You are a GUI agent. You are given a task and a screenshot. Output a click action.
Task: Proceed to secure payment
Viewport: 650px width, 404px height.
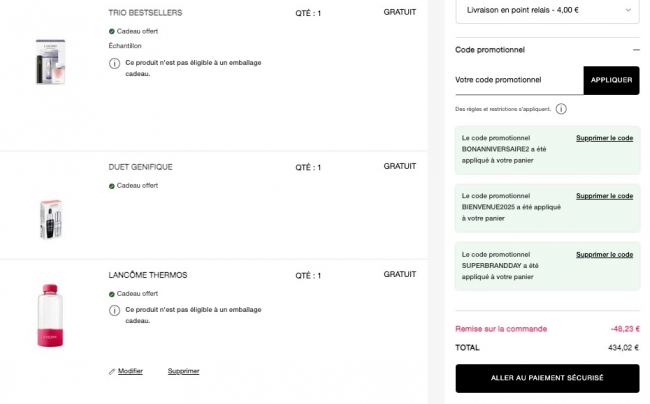coord(547,378)
